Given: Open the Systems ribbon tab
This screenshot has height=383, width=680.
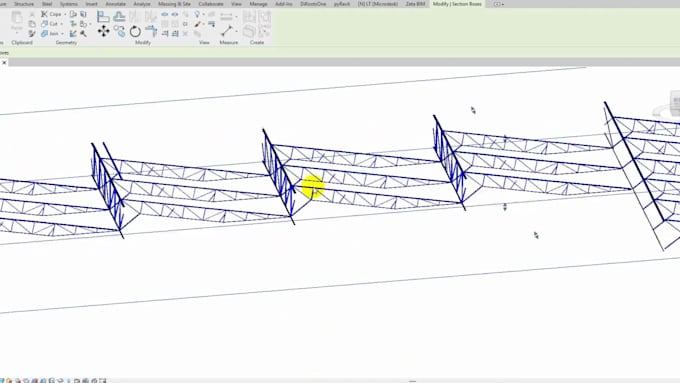Looking at the screenshot, I should click(69, 4).
